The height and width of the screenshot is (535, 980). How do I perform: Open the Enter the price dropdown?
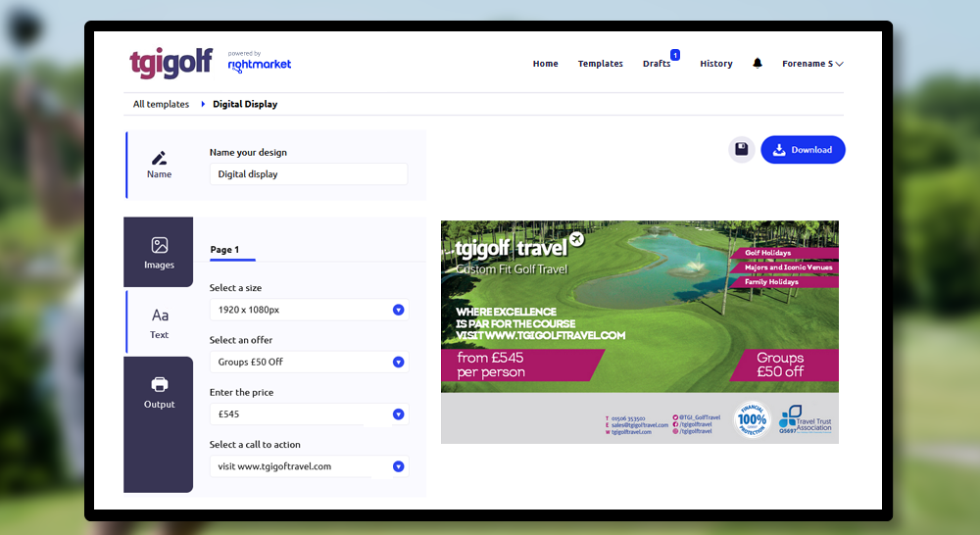point(309,414)
